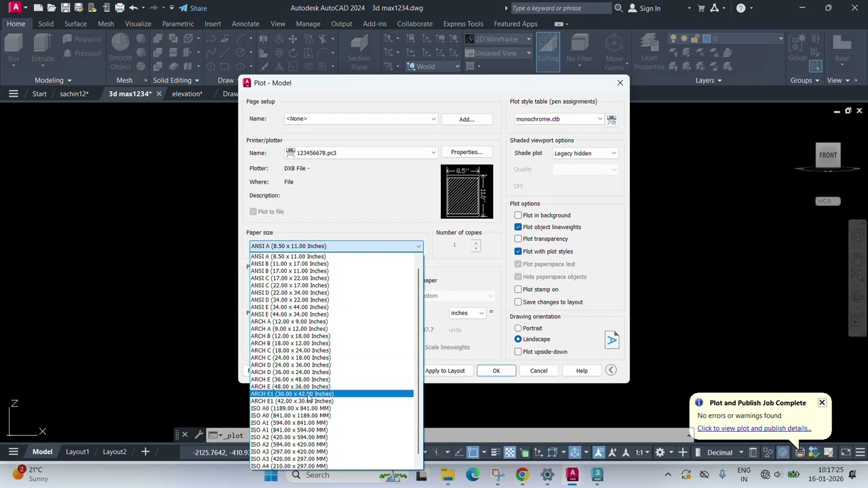The image size is (868, 488).
Task: Click to view plot and publish details link
Action: tap(754, 428)
